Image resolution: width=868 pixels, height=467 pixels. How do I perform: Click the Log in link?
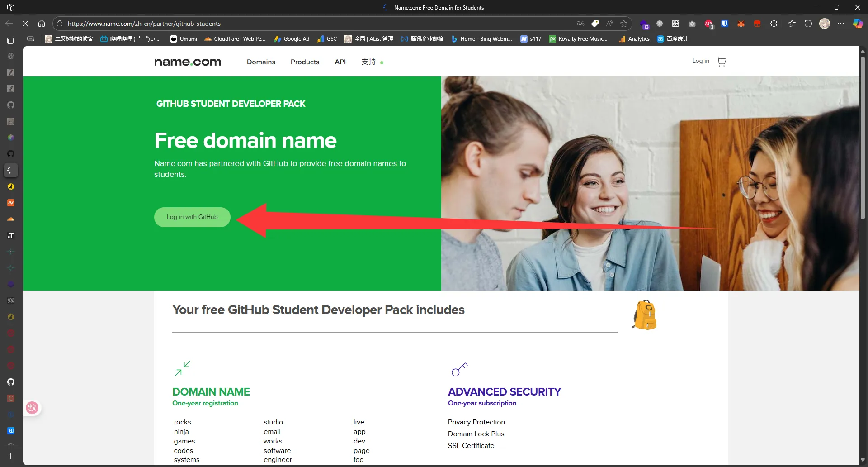[x=700, y=61]
